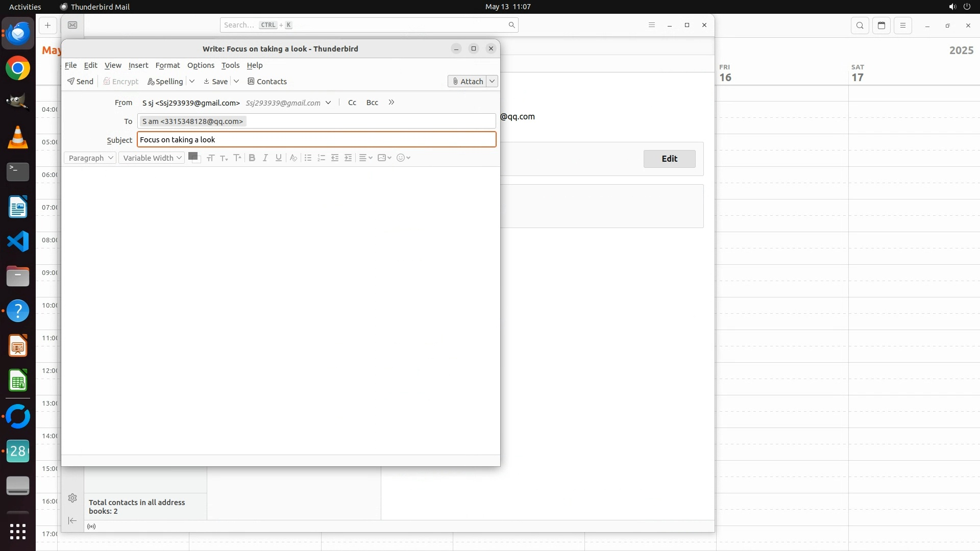980x551 pixels.
Task: Click the Subject input field
Action: click(316, 140)
